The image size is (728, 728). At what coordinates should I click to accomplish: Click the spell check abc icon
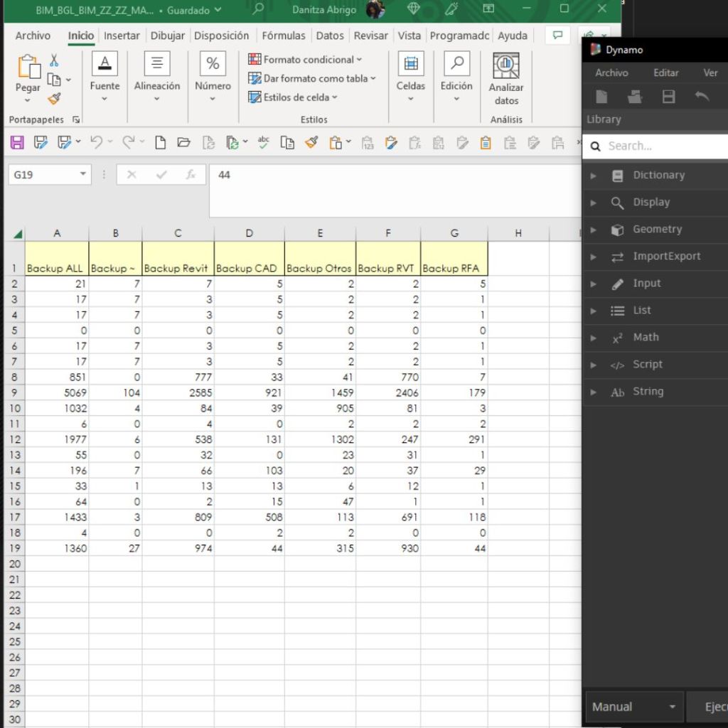[x=264, y=143]
